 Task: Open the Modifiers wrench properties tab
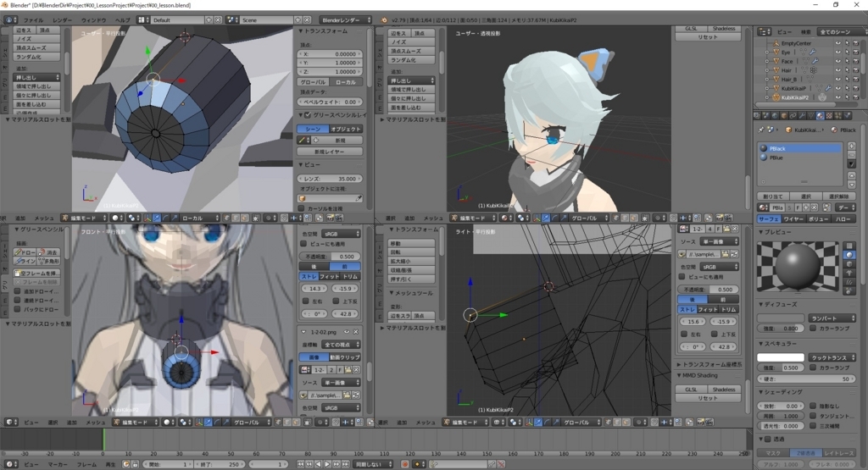pos(802,115)
